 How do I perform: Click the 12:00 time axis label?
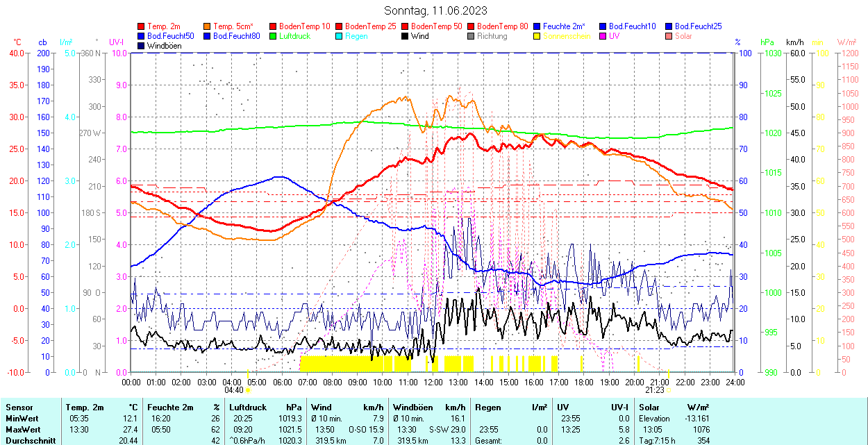pyautogui.click(x=433, y=382)
